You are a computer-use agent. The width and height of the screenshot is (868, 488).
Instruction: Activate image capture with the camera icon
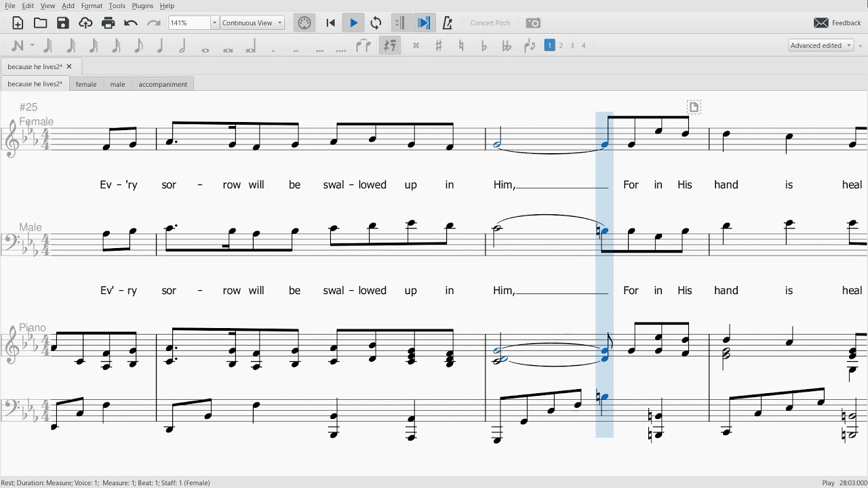click(x=533, y=23)
